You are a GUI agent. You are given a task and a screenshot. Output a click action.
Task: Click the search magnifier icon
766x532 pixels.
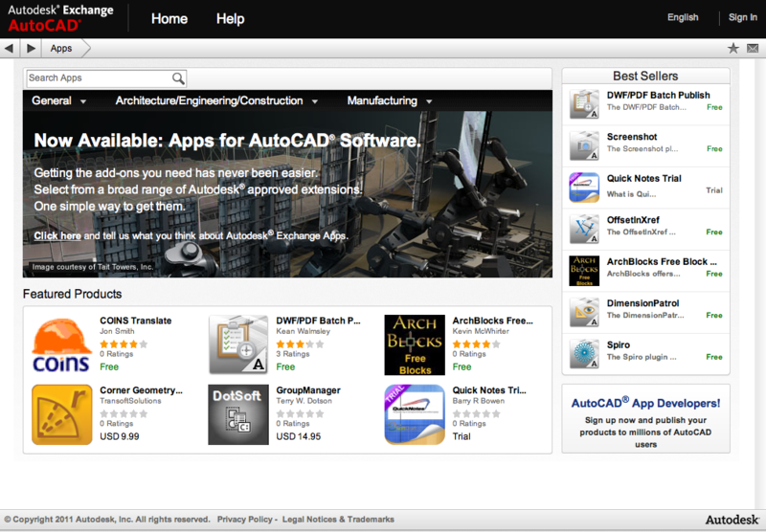tap(178, 78)
